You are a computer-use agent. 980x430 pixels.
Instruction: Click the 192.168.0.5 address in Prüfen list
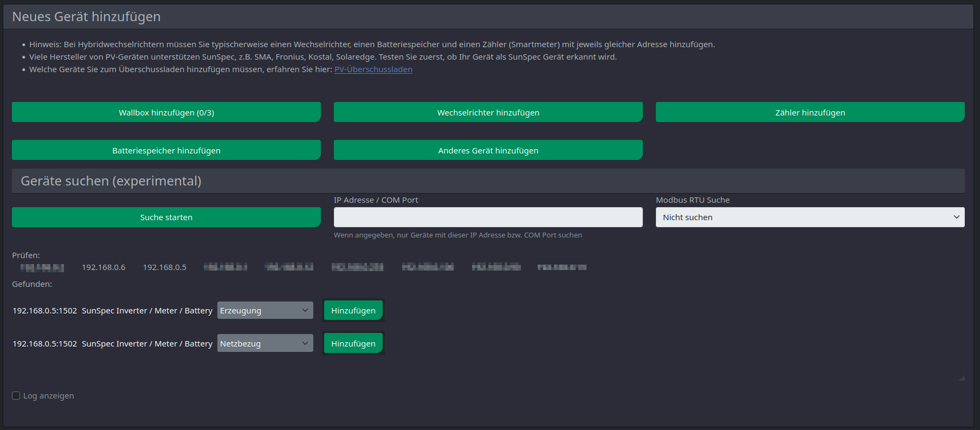[x=165, y=267]
